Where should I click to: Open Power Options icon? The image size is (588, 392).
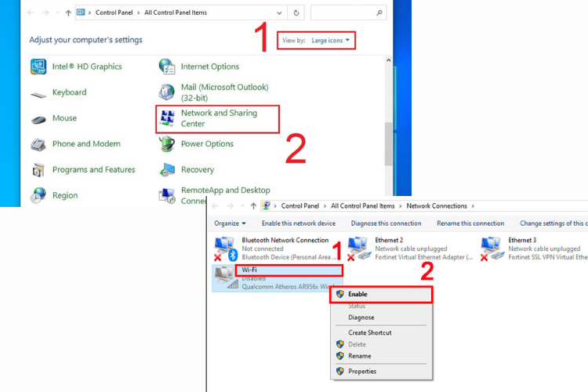click(167, 144)
